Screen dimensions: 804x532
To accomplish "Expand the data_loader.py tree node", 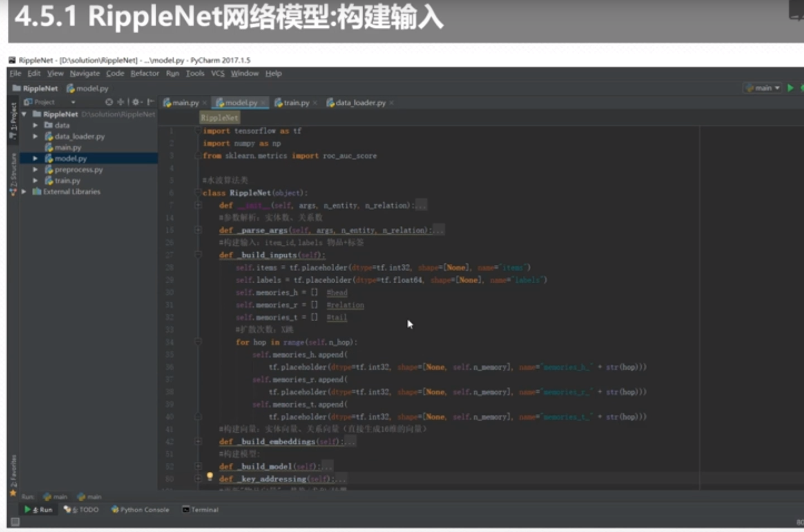I will [x=35, y=136].
